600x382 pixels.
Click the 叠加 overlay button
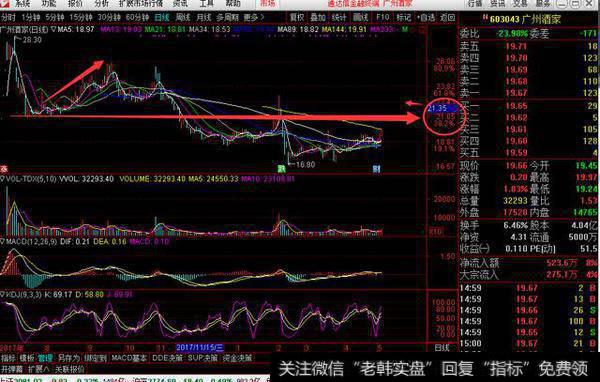(318, 18)
